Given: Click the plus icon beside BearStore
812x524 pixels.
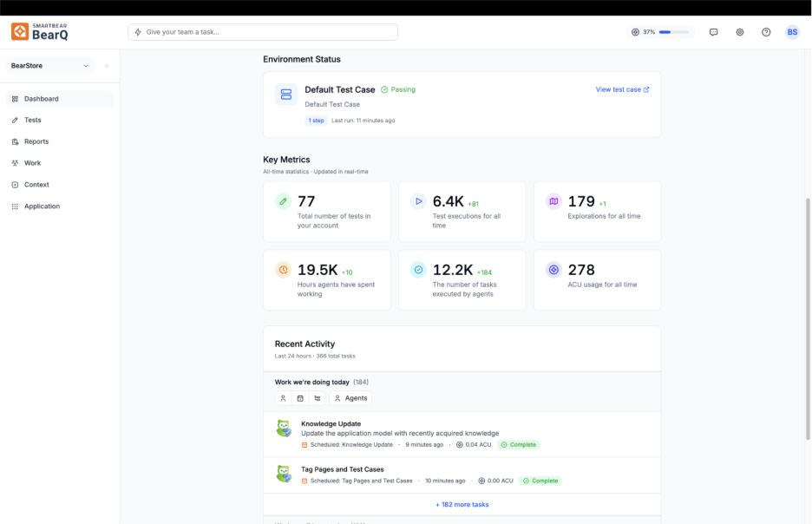Looking at the screenshot, I should coord(107,66).
